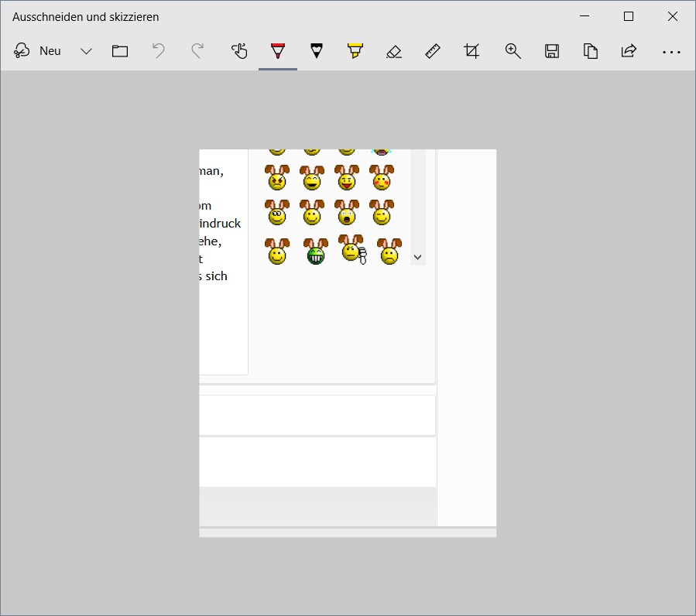Share the snip
This screenshot has width=696, height=616.
coord(629,51)
